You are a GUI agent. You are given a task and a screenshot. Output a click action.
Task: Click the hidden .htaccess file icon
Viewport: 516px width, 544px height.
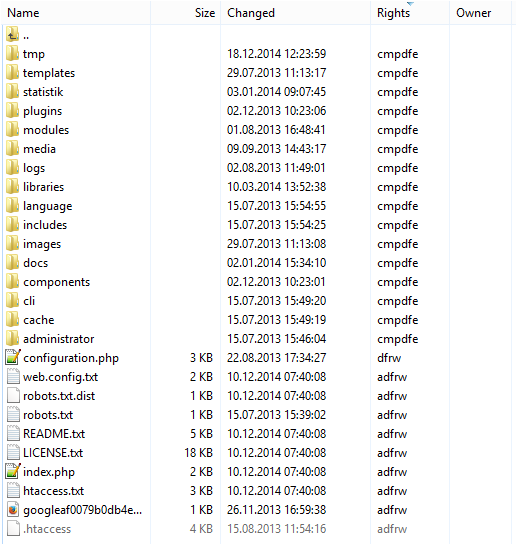click(x=13, y=529)
